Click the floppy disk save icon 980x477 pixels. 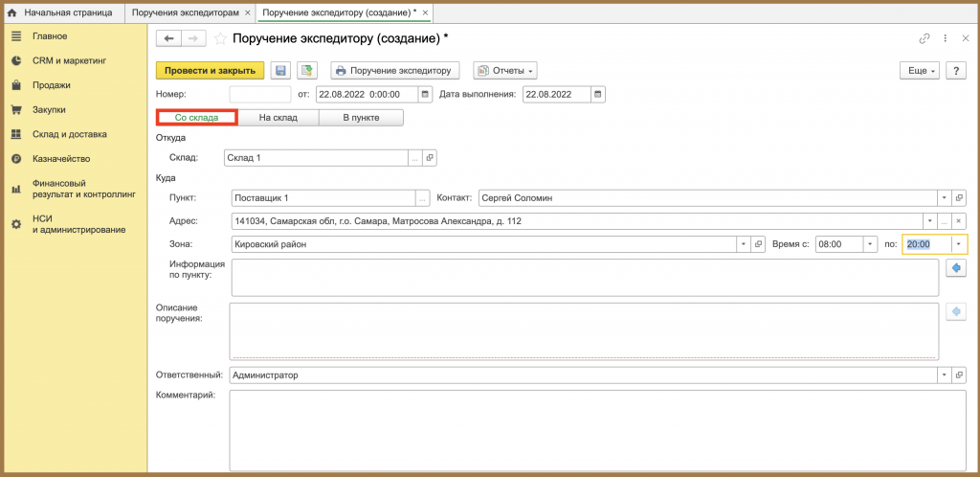280,71
